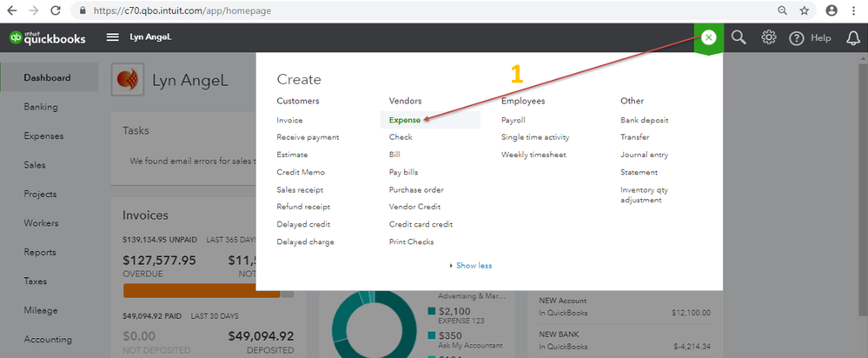Open Inventory qty adjustment
This screenshot has width=868, height=358.
pos(645,195)
